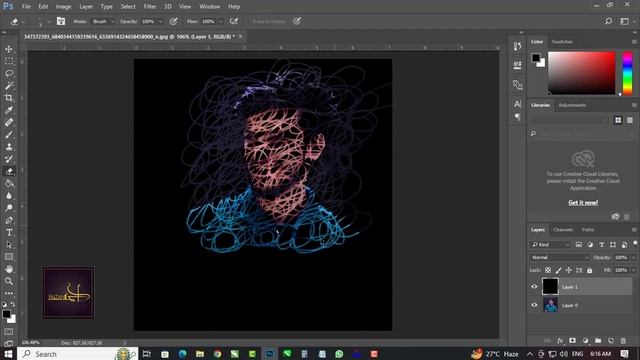Select the Dodge tool
640x360 pixels.
click(9, 208)
